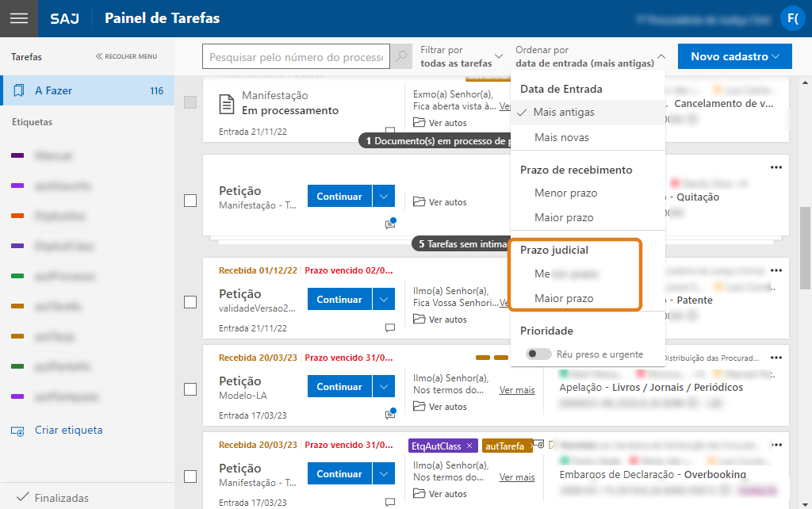Click Continuar button on validadeVersao2 task
The height and width of the screenshot is (509, 812).
[x=339, y=300]
